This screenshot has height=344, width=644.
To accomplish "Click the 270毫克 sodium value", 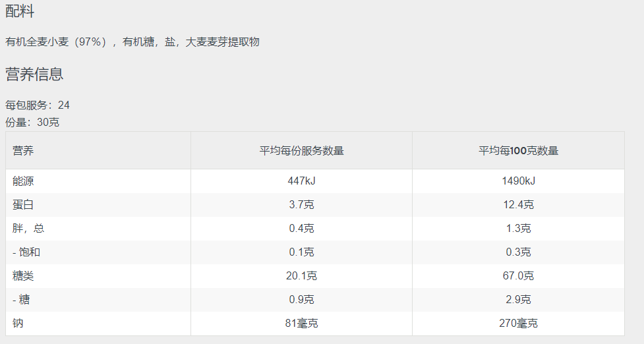I will click(518, 324).
